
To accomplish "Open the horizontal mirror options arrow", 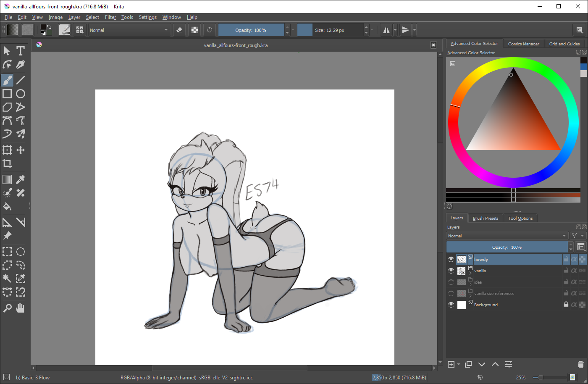I will point(395,30).
